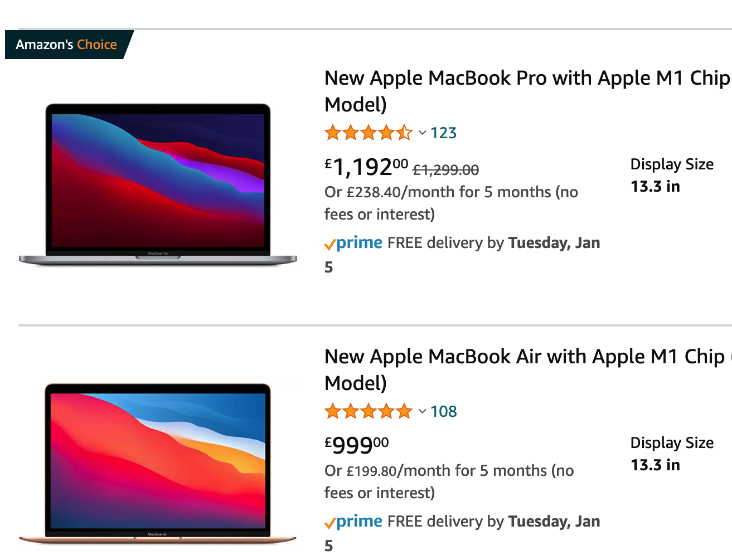Open the MacBook Pro product image
Viewport: 732px width, 560px height.
[x=158, y=183]
